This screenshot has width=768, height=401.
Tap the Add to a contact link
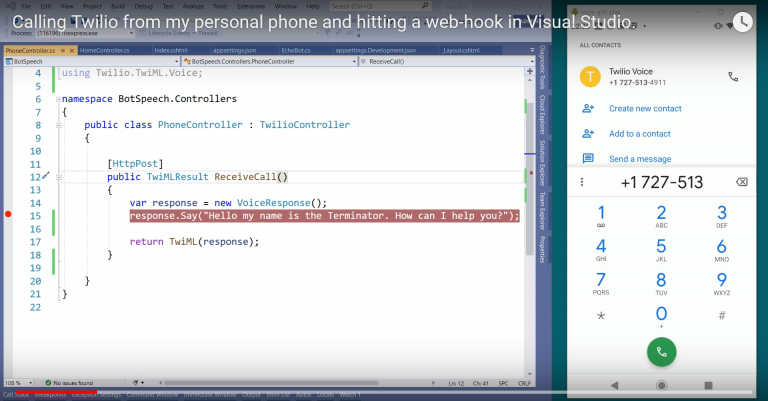pyautogui.click(x=640, y=134)
